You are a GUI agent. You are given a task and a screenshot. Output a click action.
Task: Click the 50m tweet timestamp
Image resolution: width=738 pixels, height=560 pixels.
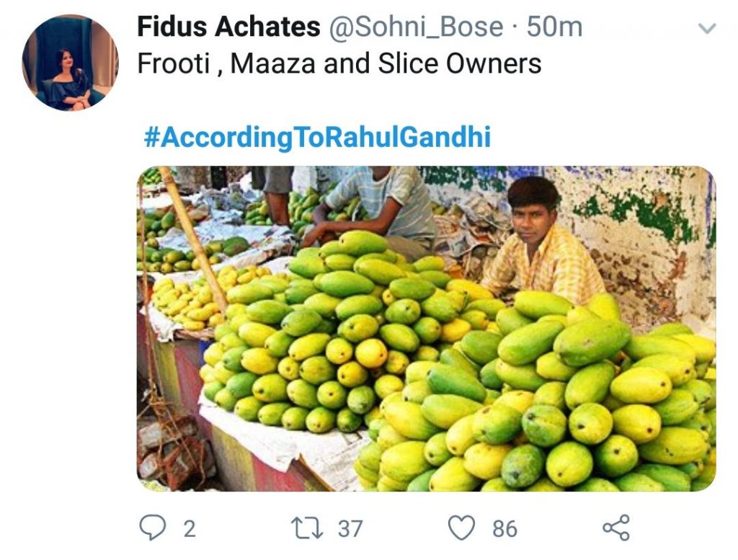554,27
